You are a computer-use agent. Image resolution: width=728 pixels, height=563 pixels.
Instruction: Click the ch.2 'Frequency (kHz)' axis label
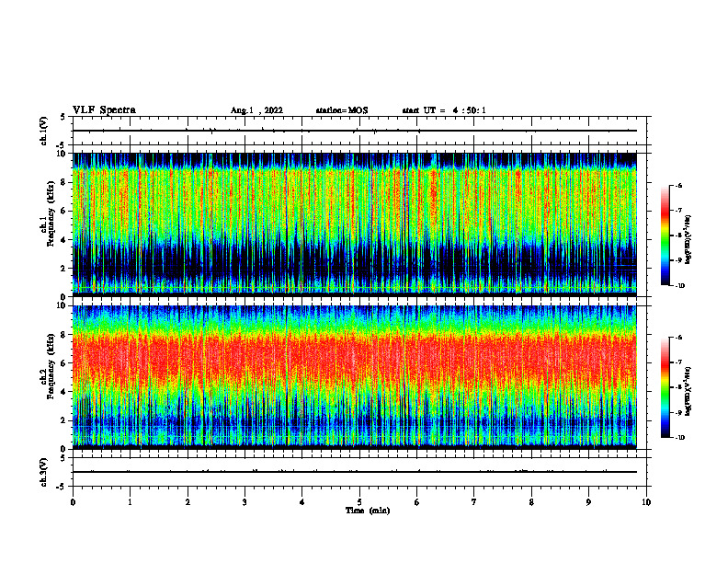tap(50, 366)
